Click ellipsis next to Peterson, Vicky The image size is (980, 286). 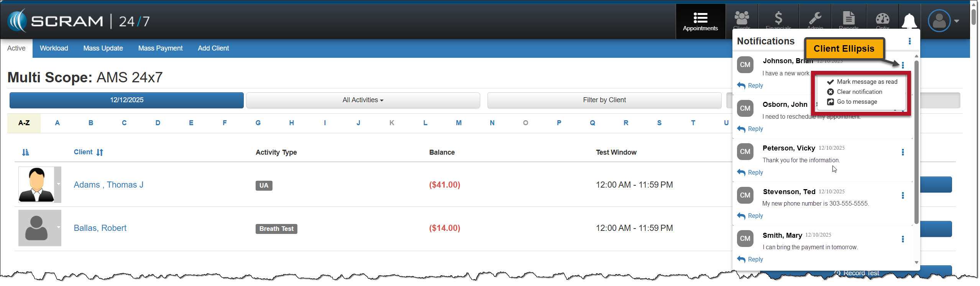(x=903, y=152)
